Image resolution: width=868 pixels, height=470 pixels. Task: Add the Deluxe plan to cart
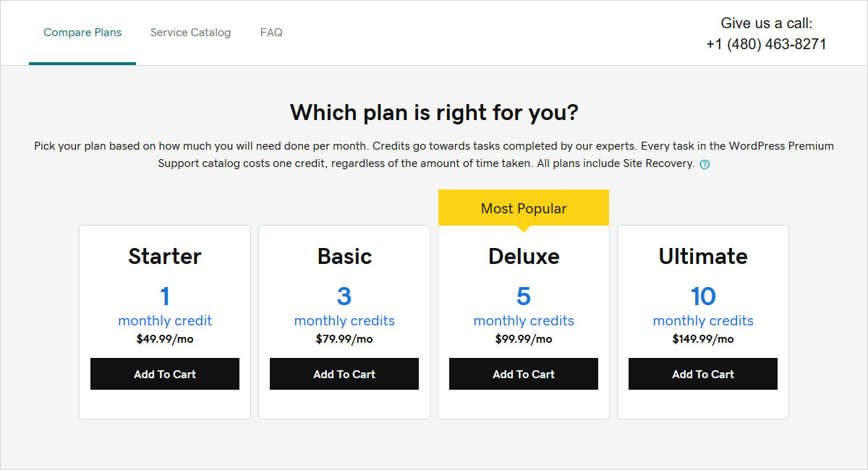coord(524,374)
